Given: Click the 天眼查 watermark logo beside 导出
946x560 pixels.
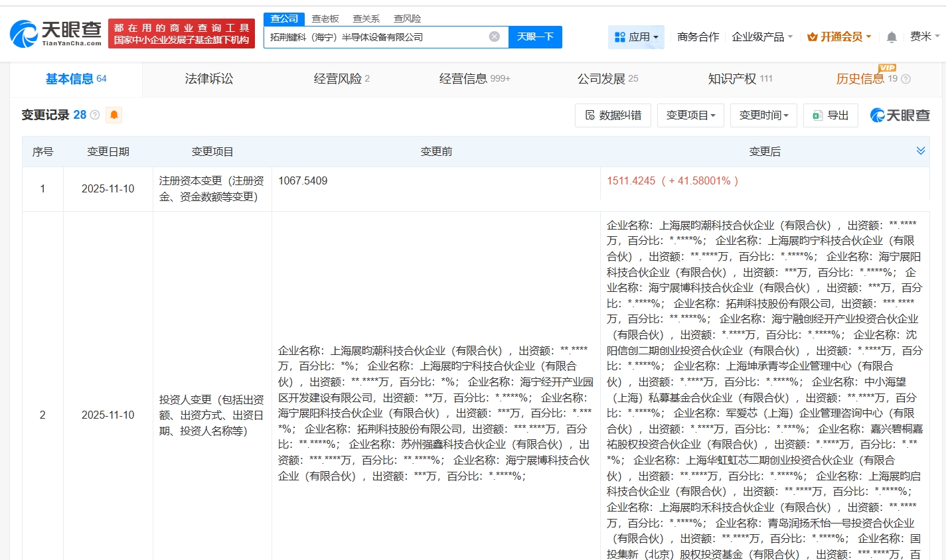Looking at the screenshot, I should 900,114.
